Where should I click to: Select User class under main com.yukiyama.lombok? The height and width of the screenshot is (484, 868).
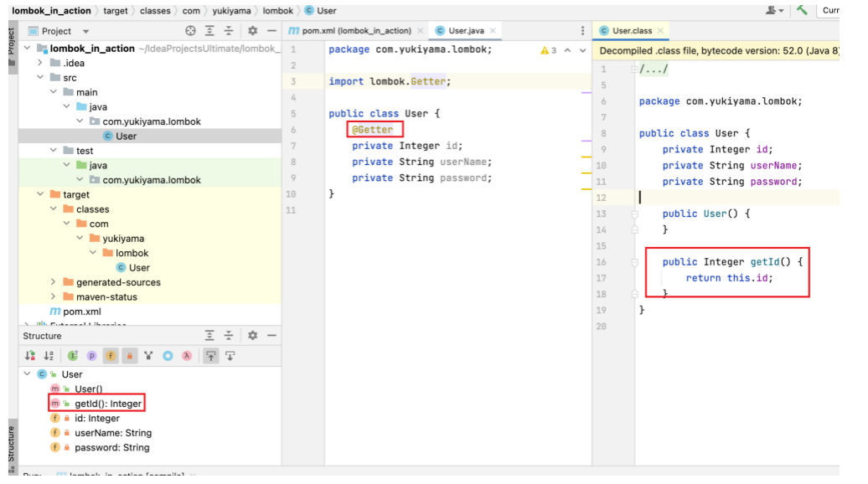coord(149,136)
